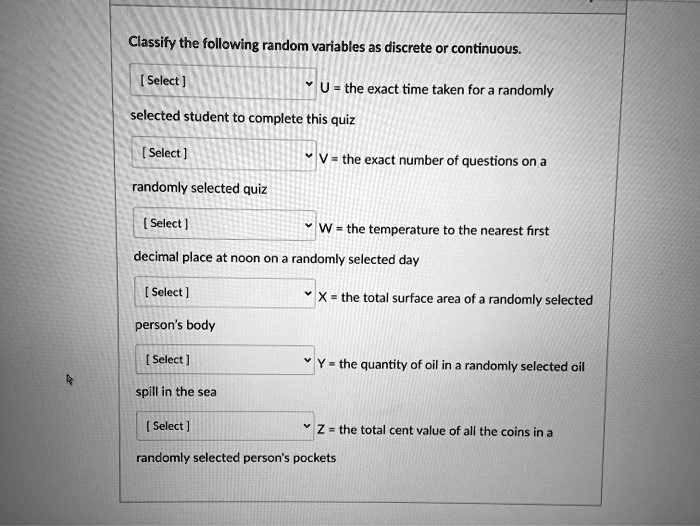Click the chevron arrow beside V's select box
The width and height of the screenshot is (700, 526).
click(x=308, y=155)
